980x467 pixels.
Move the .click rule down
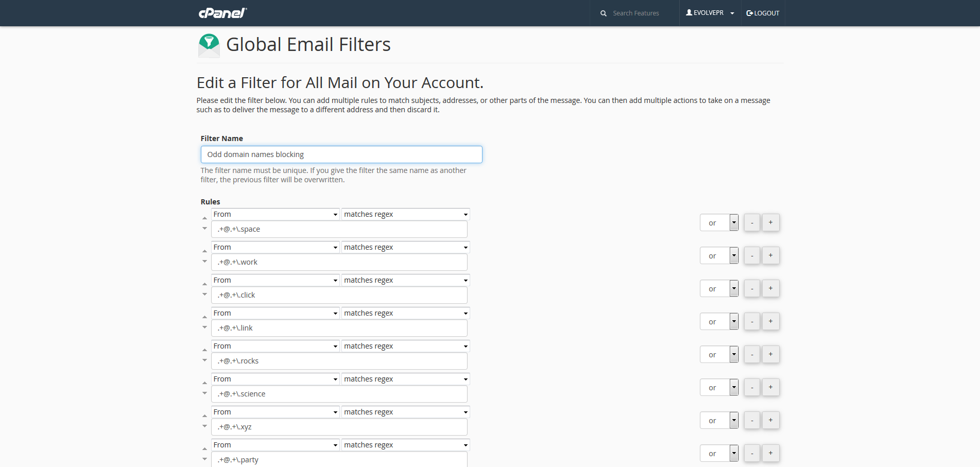204,294
